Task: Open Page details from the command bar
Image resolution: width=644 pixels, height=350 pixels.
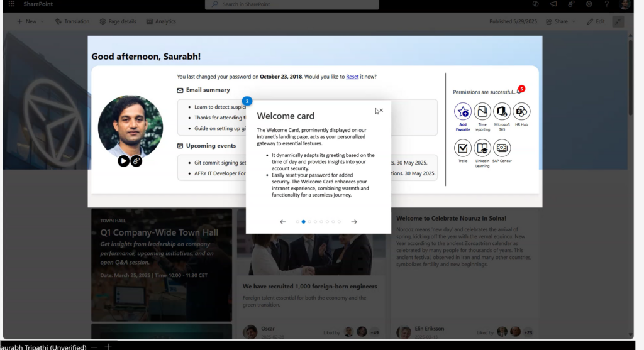Action: point(118,21)
